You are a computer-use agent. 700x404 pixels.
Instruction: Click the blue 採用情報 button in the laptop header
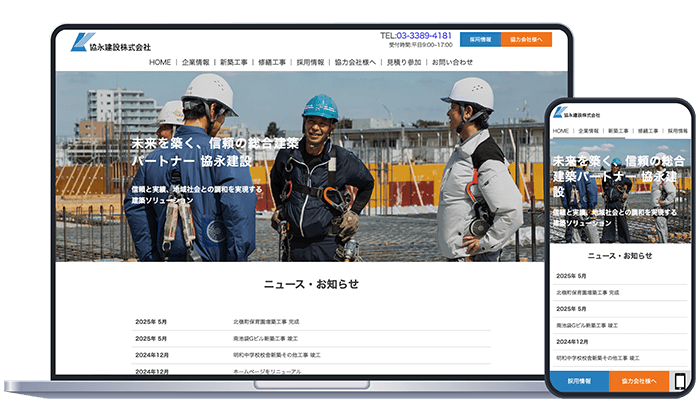pos(480,39)
